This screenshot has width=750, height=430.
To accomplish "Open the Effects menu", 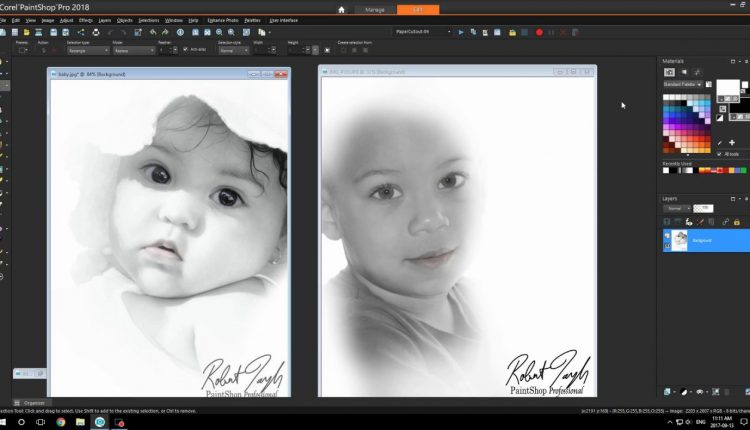I will tap(86, 21).
